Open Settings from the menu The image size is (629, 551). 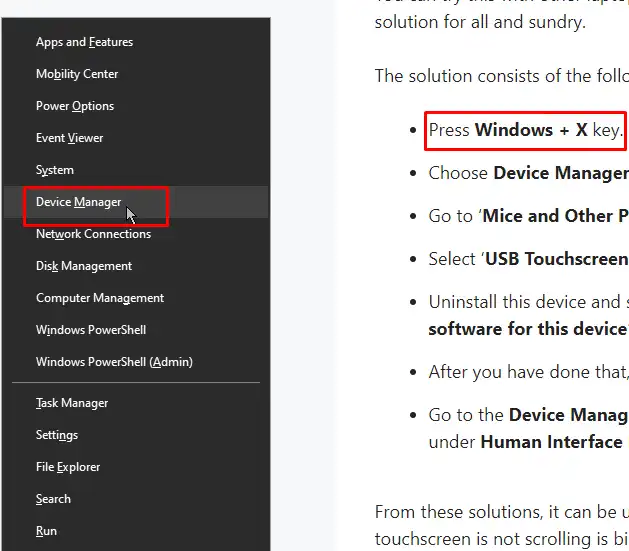[x=57, y=435]
